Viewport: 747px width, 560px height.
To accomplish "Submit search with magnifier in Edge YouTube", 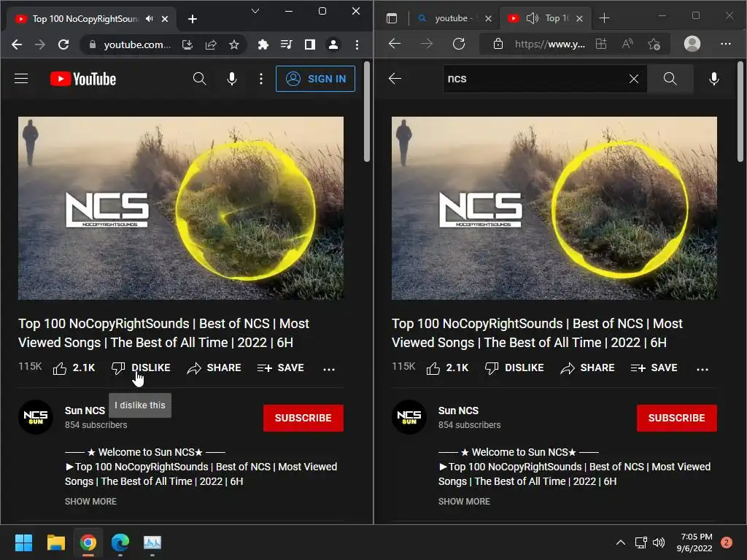I will point(670,79).
